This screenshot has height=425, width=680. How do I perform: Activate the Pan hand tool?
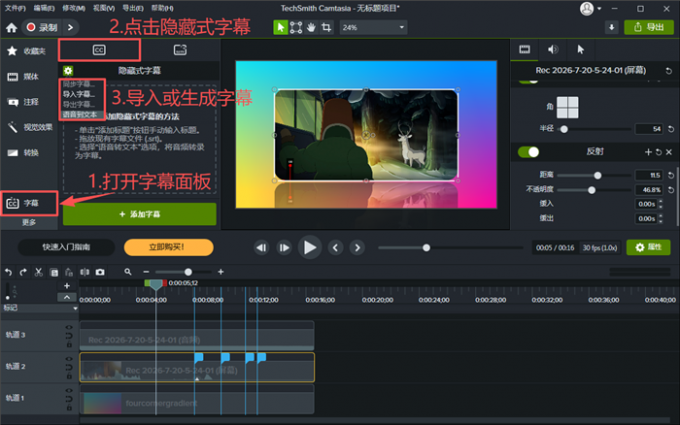click(x=311, y=27)
